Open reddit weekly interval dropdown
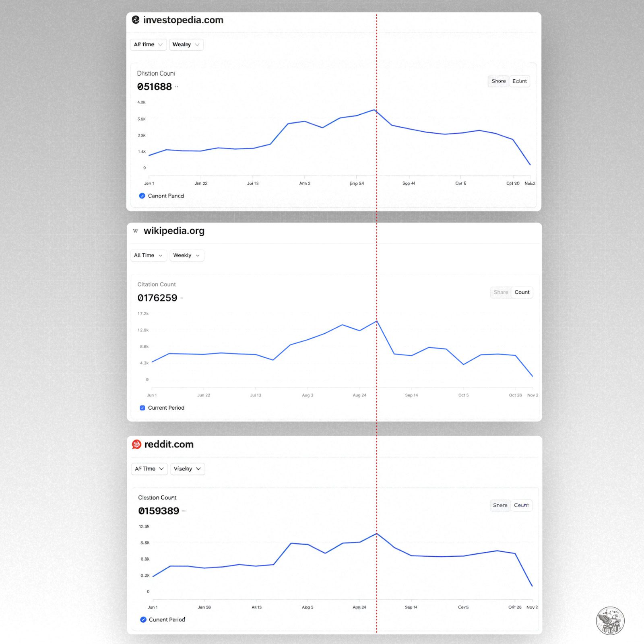Screen dimensions: 644x644 [x=187, y=469]
